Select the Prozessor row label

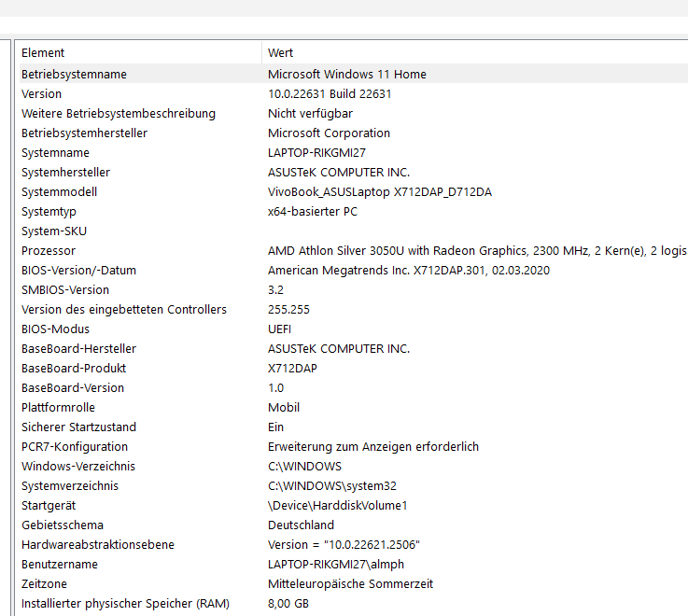[x=49, y=250]
